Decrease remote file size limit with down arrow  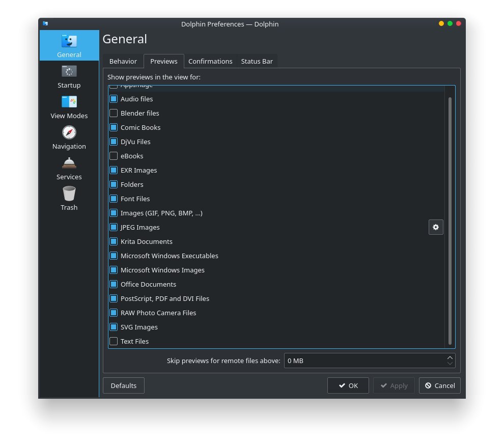click(450, 364)
